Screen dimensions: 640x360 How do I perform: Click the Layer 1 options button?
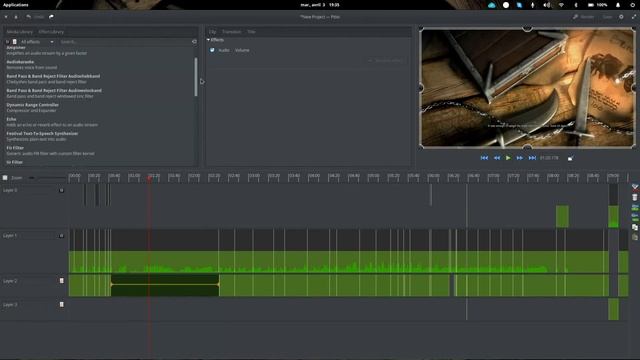point(62,236)
